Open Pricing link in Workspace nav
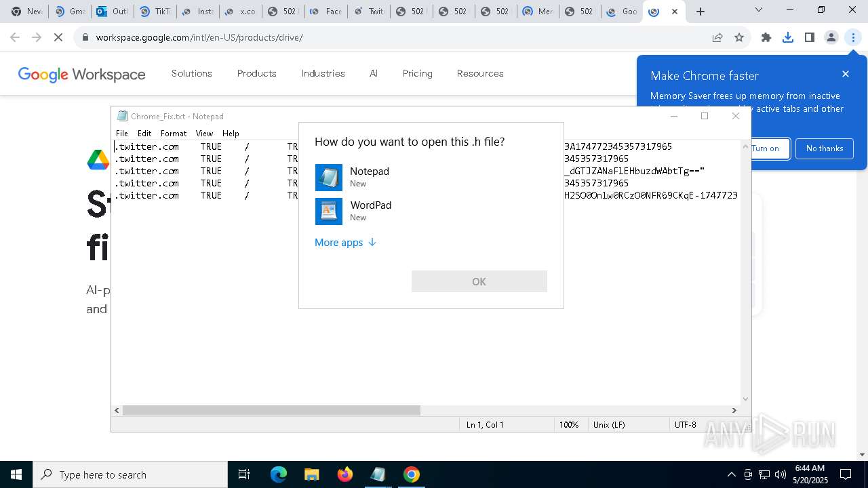This screenshot has width=868, height=488. 418,73
